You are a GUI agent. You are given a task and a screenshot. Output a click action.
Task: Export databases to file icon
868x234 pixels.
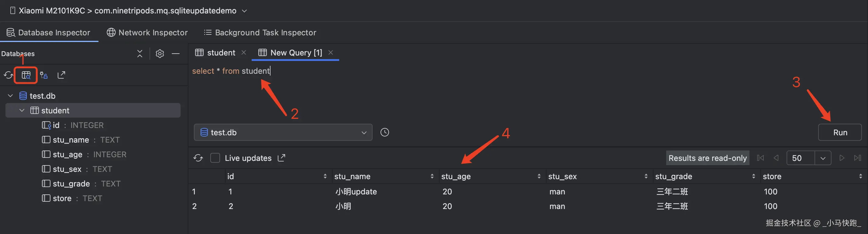pyautogui.click(x=61, y=75)
